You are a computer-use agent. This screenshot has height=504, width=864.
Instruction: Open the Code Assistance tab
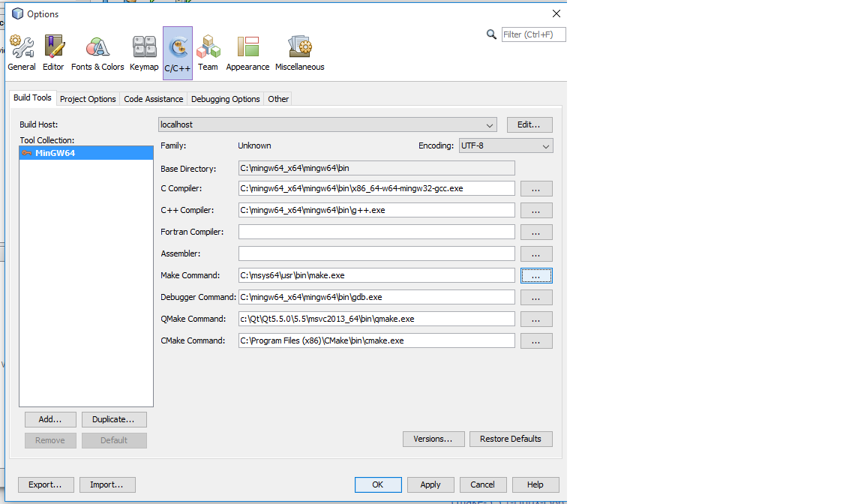(153, 99)
